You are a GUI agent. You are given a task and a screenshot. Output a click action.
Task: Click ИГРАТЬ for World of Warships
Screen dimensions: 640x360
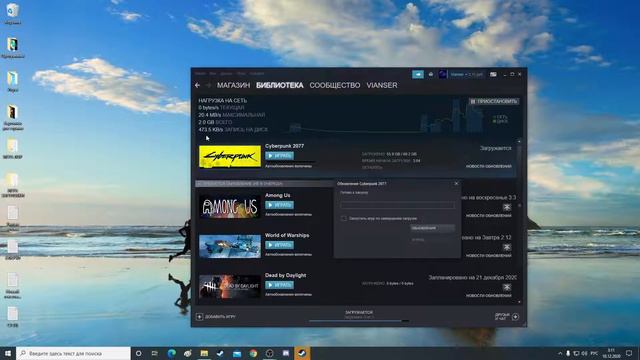279,245
